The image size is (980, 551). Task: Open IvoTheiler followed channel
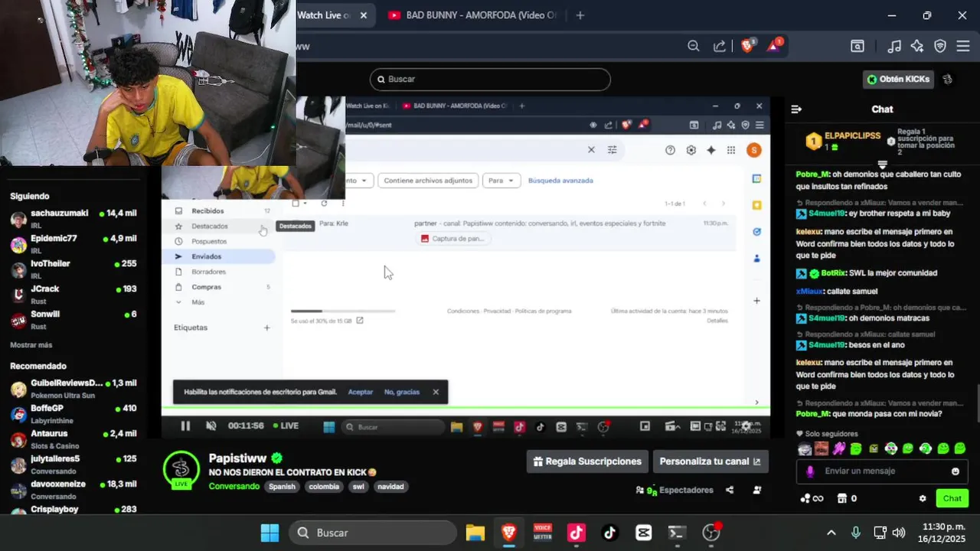[73, 269]
